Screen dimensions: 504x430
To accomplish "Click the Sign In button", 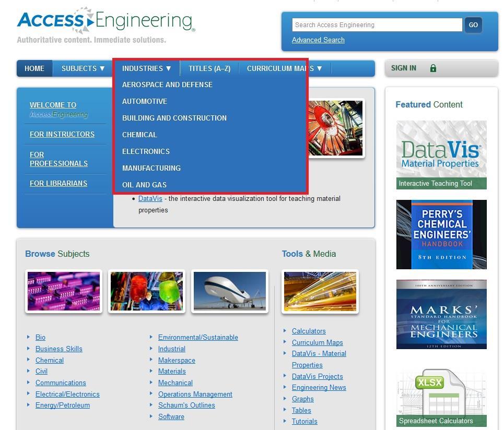I will pos(441,68).
